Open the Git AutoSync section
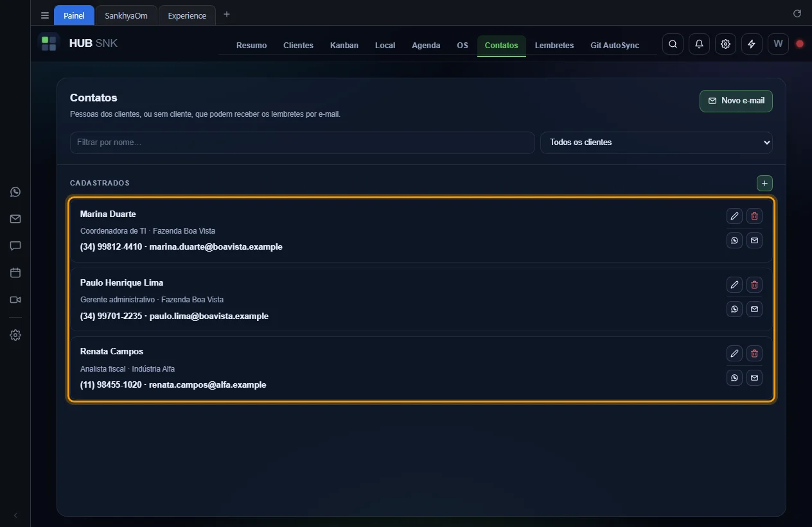Viewport: 812px width, 527px height. (615, 46)
